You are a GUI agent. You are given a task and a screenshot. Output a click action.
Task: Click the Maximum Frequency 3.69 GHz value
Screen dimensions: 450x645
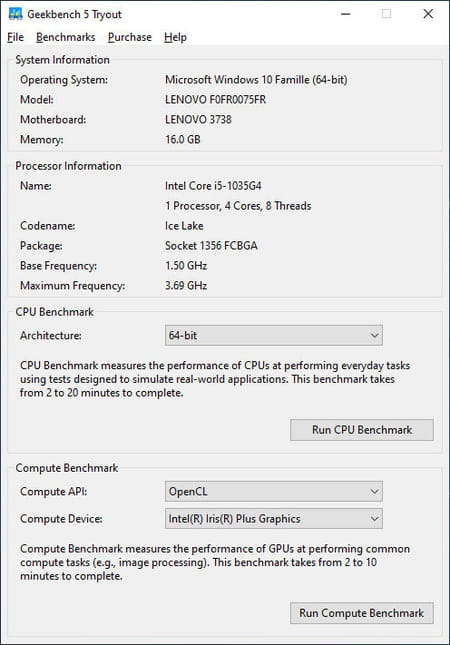[186, 285]
